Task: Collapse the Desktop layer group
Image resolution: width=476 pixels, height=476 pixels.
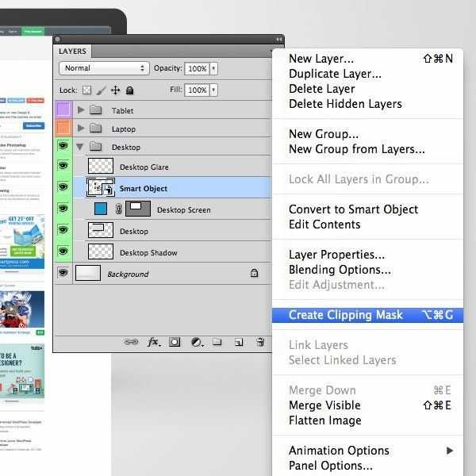Action: click(80, 148)
